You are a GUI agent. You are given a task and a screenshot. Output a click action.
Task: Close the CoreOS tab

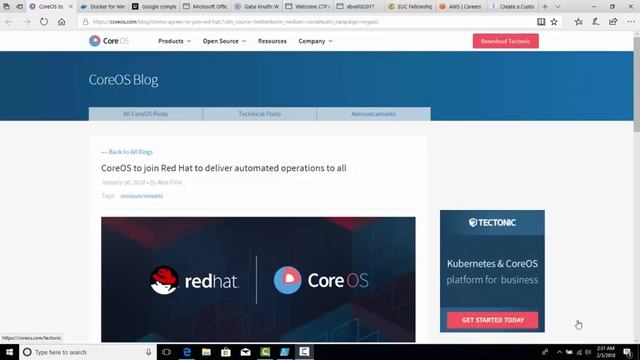pos(71,7)
